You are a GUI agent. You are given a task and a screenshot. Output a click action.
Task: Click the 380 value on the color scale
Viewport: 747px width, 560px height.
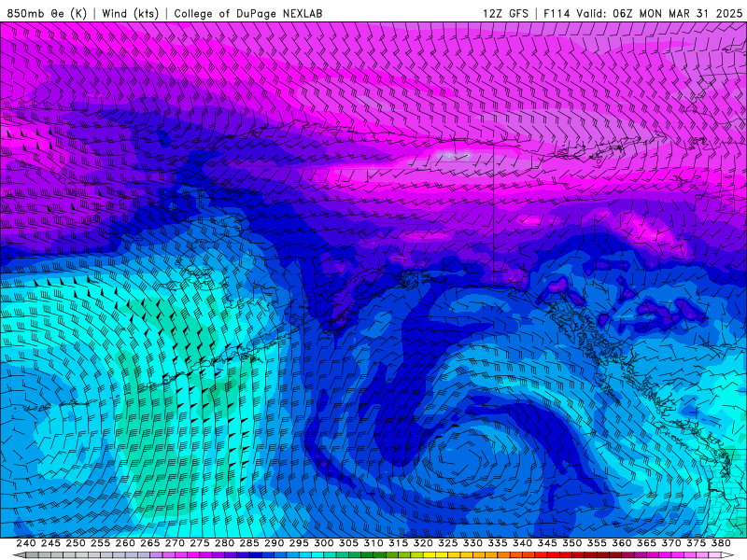(721, 543)
